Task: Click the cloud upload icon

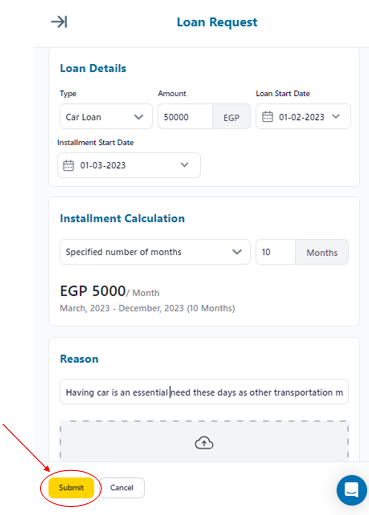Action: coord(204,443)
